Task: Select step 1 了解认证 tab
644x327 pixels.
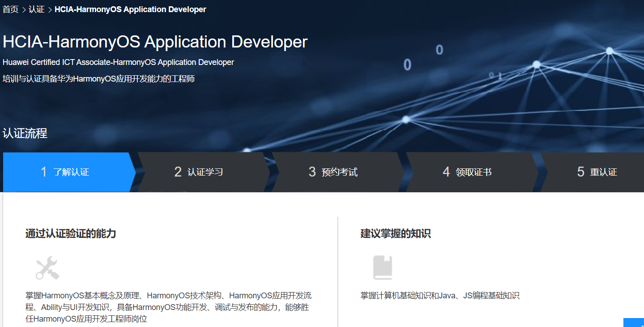Action: [x=69, y=172]
